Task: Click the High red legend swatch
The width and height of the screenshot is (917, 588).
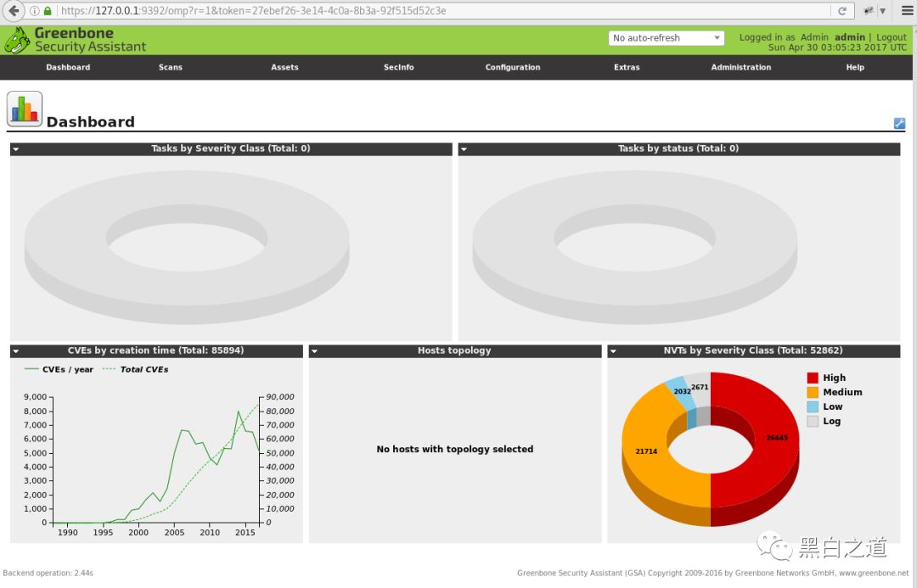Action: click(x=813, y=378)
